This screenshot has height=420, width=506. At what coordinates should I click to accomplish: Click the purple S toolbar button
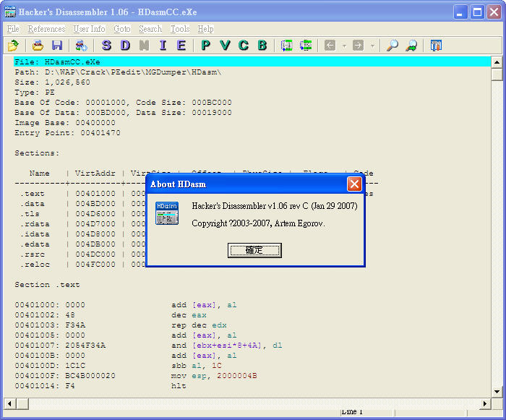click(106, 46)
